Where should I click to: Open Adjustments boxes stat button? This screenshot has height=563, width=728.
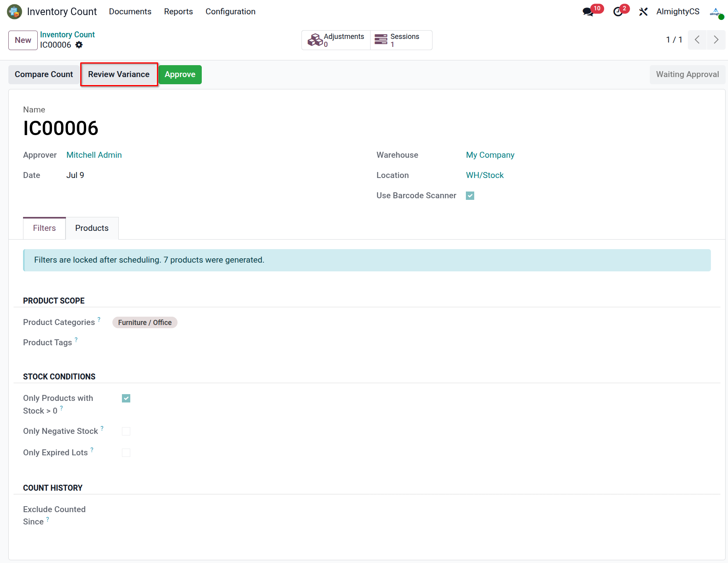336,40
